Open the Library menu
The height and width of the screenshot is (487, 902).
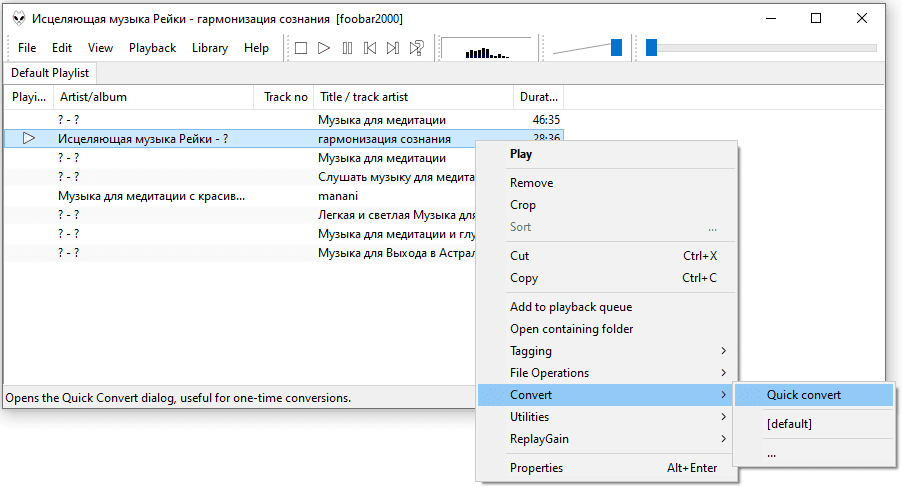[x=210, y=48]
